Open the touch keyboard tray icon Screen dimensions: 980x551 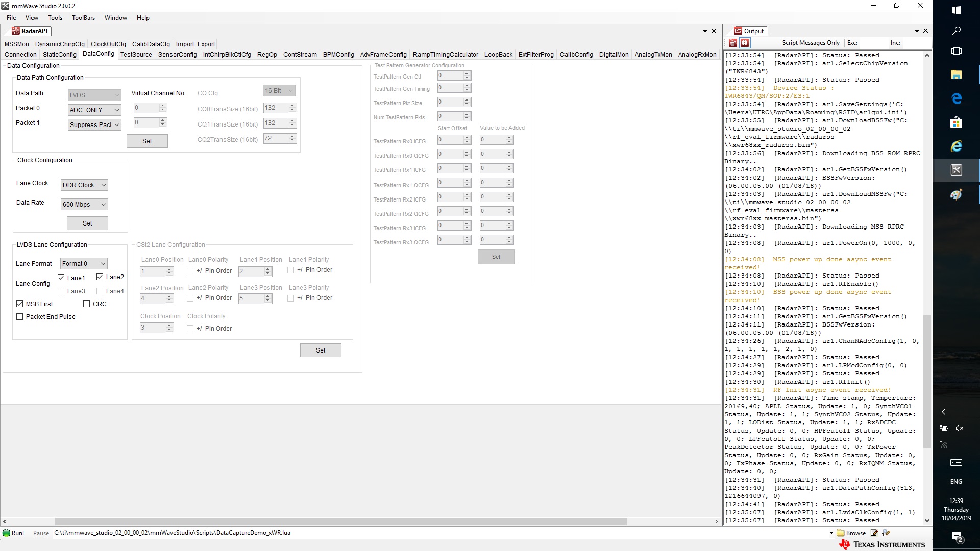click(957, 463)
